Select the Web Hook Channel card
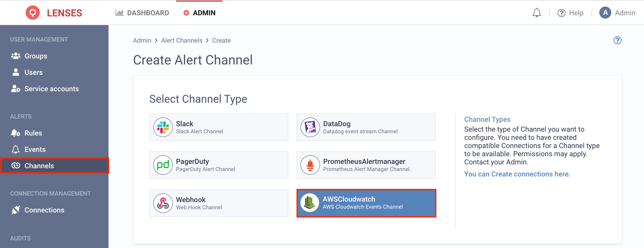644x248 pixels. (x=219, y=203)
